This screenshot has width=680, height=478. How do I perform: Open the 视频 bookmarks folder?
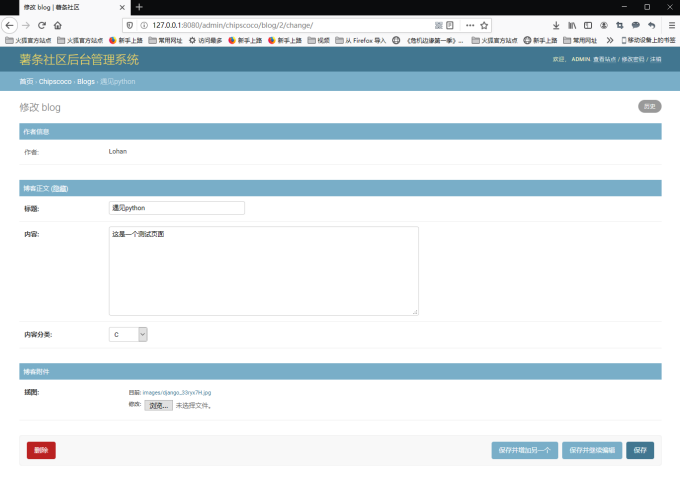pyautogui.click(x=319, y=40)
